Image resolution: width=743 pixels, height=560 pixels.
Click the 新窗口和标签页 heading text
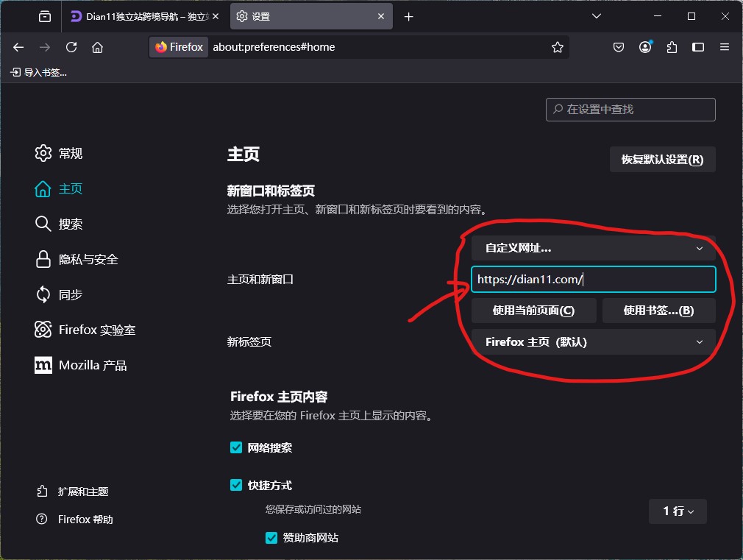[271, 191]
